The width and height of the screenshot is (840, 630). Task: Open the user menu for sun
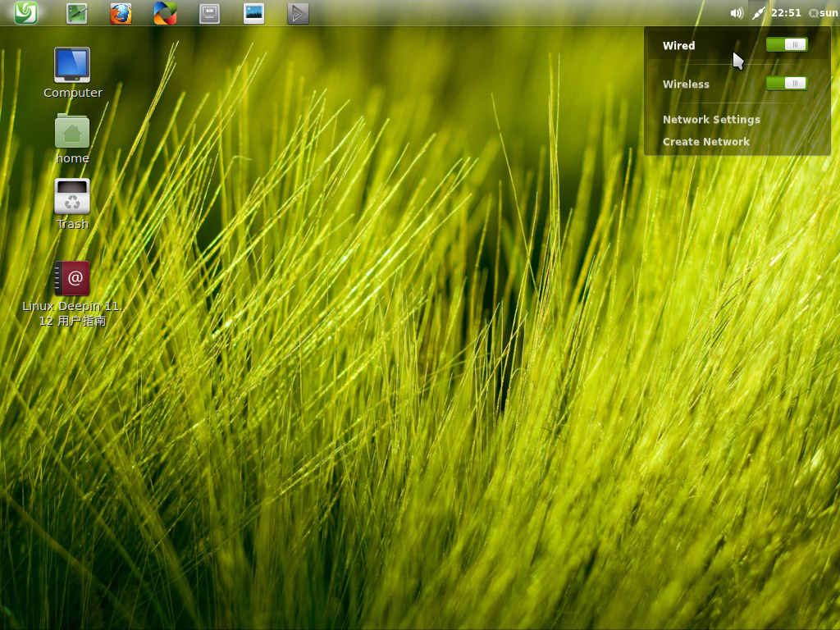[x=824, y=12]
